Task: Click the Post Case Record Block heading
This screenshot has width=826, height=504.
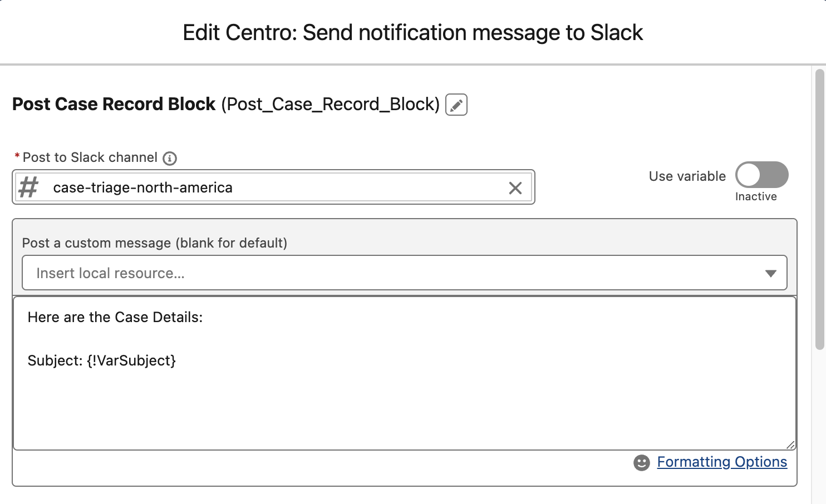Action: [x=114, y=104]
